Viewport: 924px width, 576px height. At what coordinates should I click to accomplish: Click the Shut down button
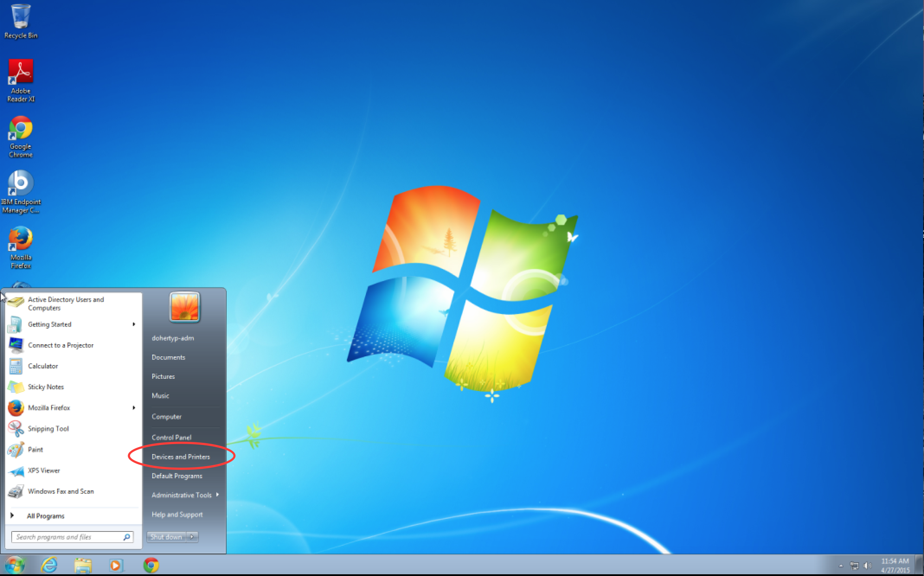click(x=166, y=537)
